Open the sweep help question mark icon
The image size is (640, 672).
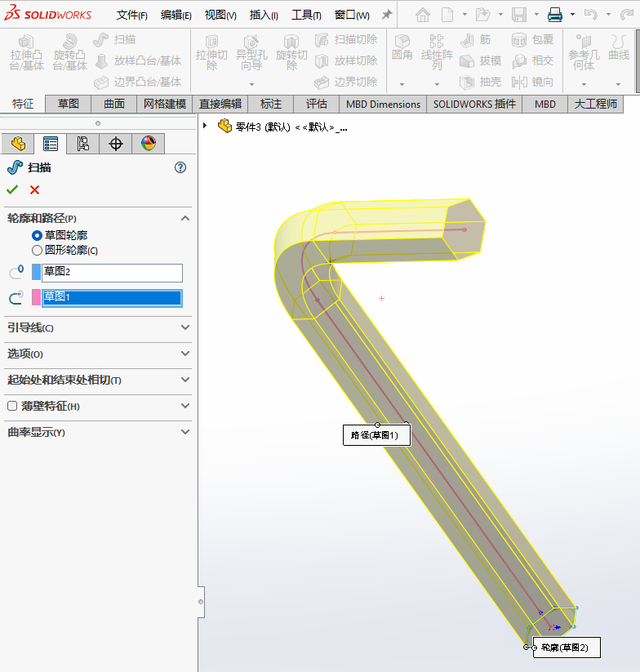pyautogui.click(x=180, y=167)
